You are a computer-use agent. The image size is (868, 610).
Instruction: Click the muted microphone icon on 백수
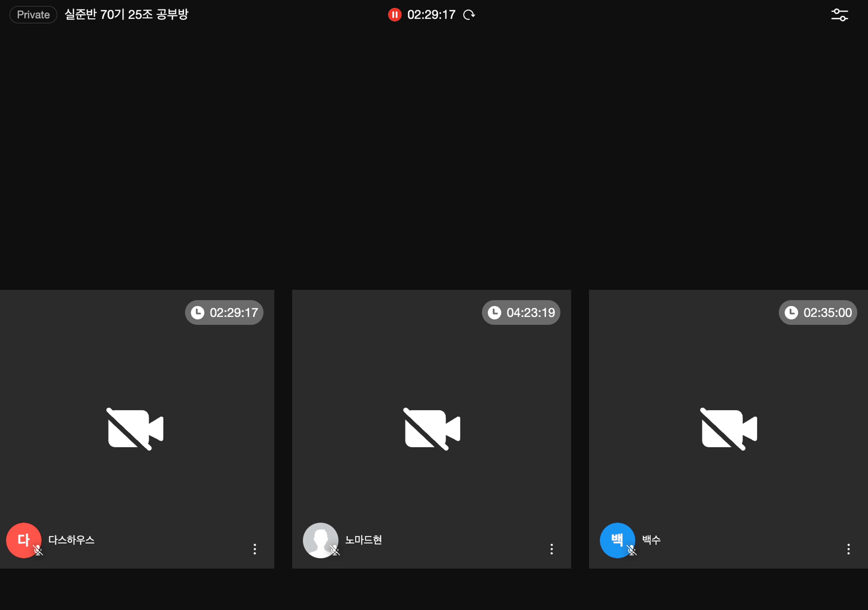coord(631,550)
